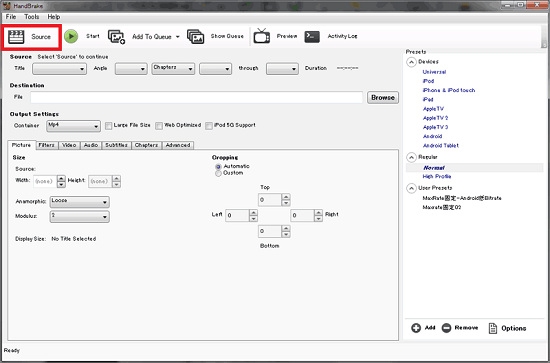Click the Add To Queue icon
The height and width of the screenshot is (363, 550).
pyautogui.click(x=116, y=36)
